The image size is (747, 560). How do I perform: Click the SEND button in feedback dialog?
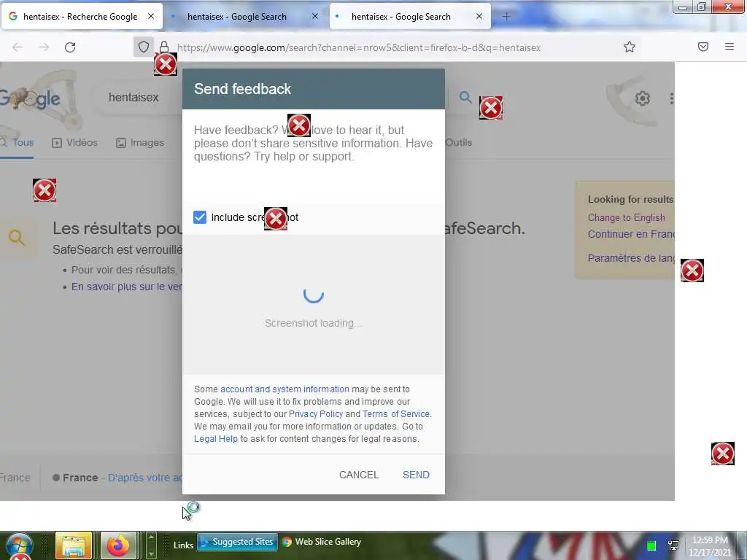pos(416,475)
